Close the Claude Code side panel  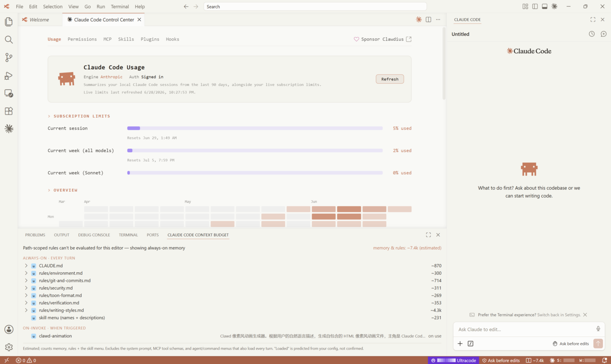coord(602,20)
